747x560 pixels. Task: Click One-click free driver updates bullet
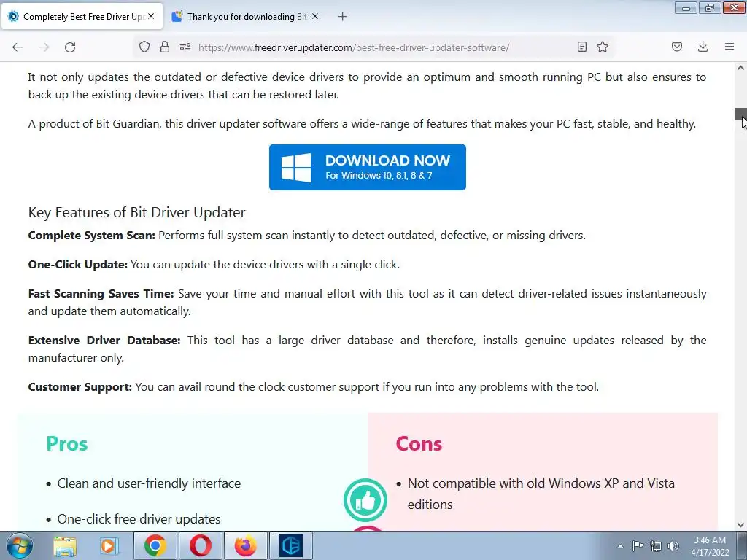click(139, 519)
